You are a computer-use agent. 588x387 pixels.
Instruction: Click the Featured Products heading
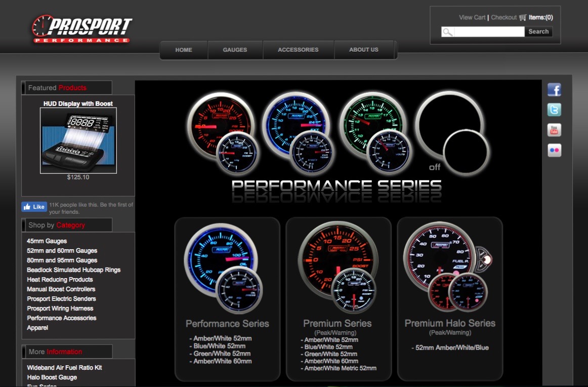pos(57,88)
